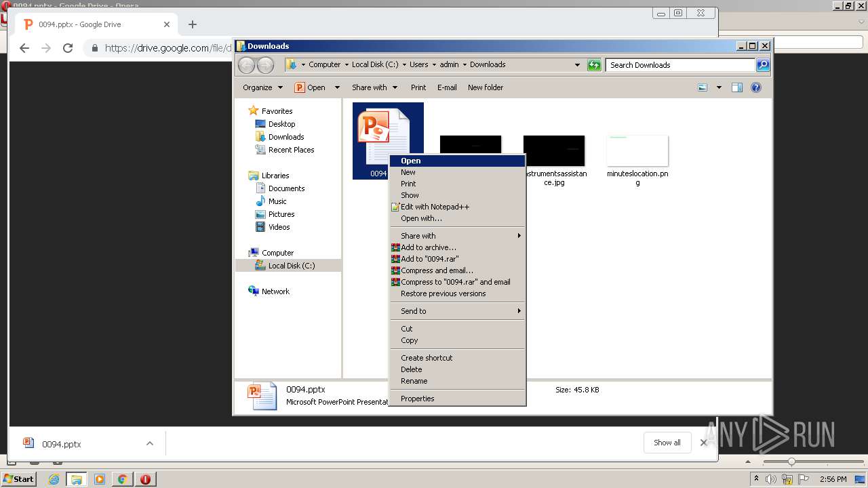Click the Open toolbar button with PowerPoint icon
This screenshot has height=488, width=868.
click(x=310, y=87)
